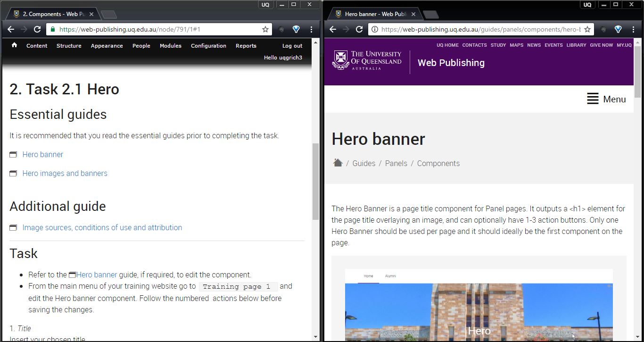Click the left window's vertical scrollbar thumb
The image size is (644, 342).
pyautogui.click(x=316, y=182)
